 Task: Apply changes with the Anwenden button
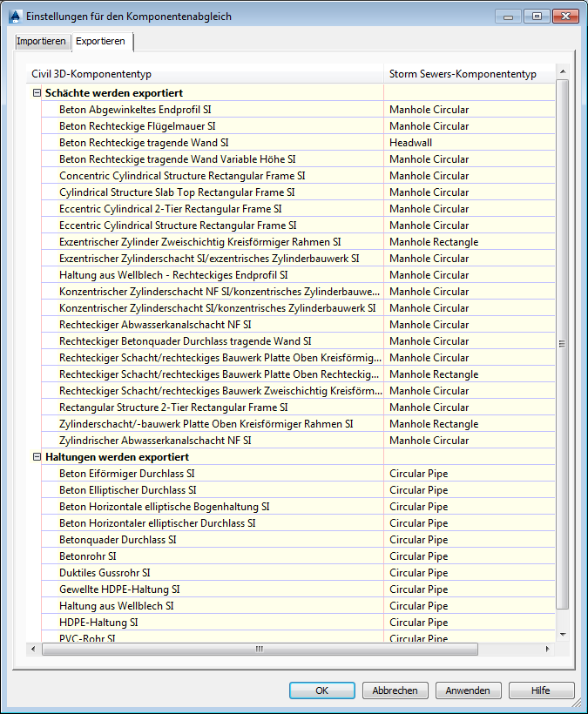tap(468, 690)
